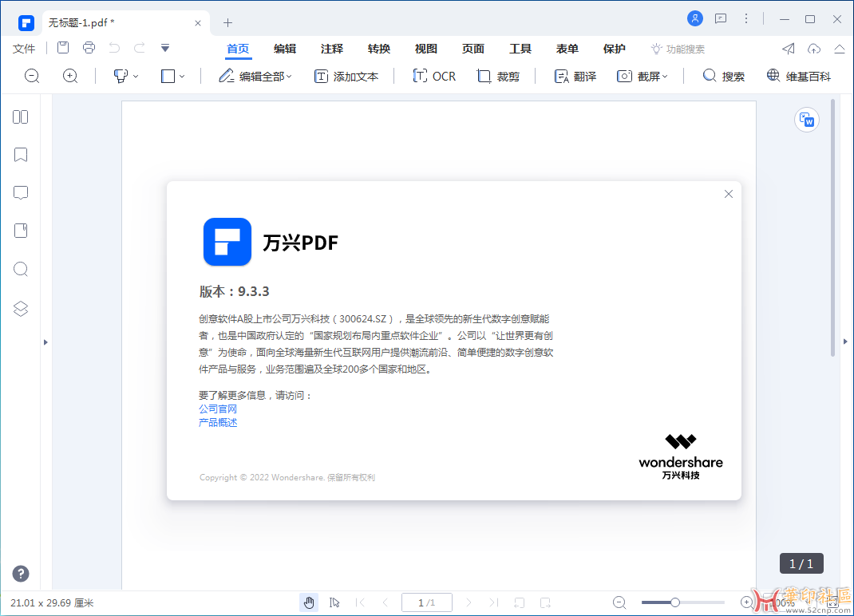Go to the previous page
854x616 pixels.
click(x=385, y=602)
